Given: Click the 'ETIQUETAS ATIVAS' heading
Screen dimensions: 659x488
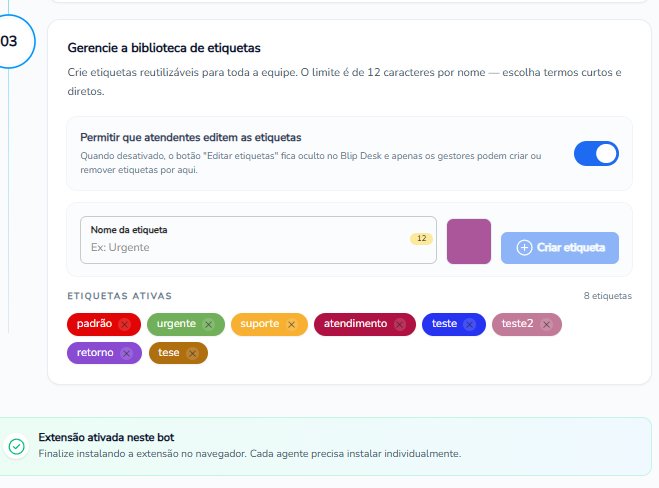Looking at the screenshot, I should coord(120,296).
